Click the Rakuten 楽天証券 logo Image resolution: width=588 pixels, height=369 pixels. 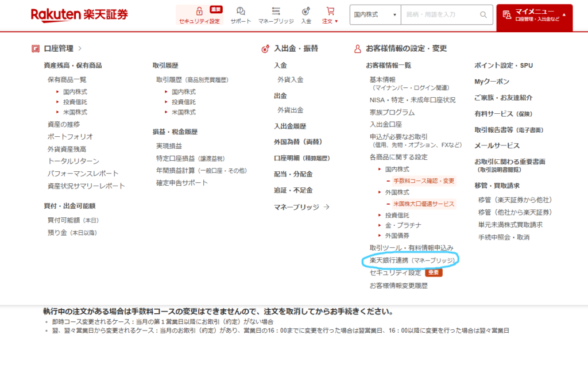point(79,14)
